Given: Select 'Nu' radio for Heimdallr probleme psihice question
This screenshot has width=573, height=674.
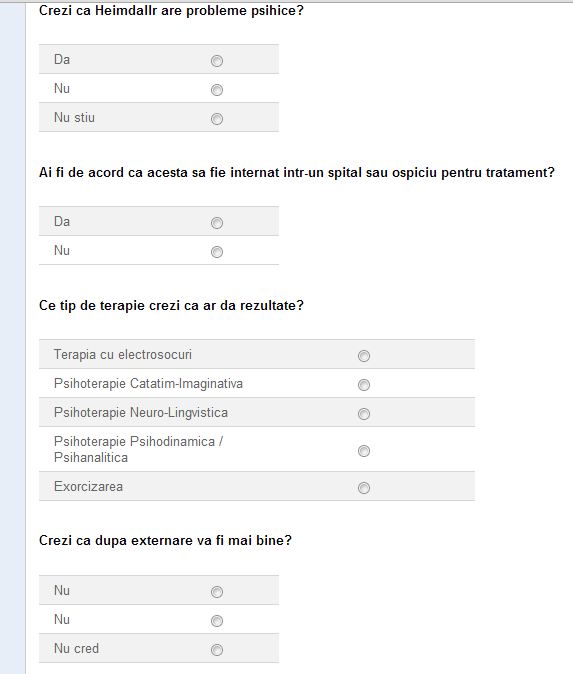Looking at the screenshot, I should (217, 90).
